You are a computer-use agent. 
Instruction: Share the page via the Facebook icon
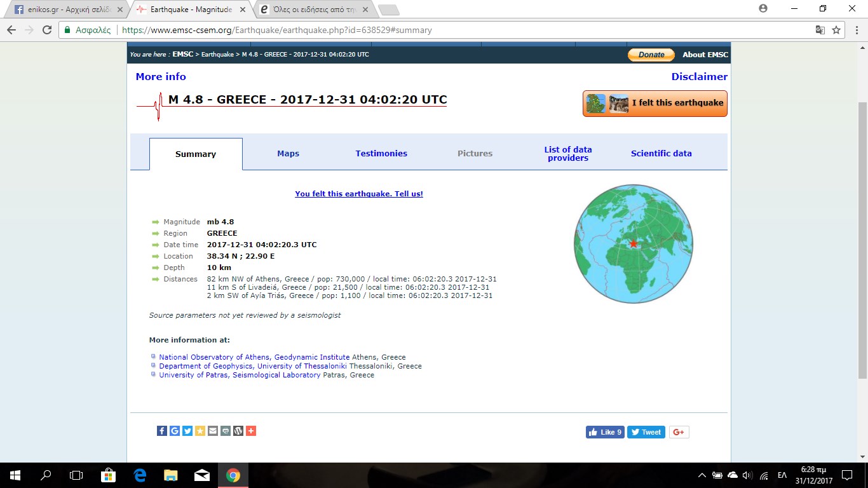(162, 431)
